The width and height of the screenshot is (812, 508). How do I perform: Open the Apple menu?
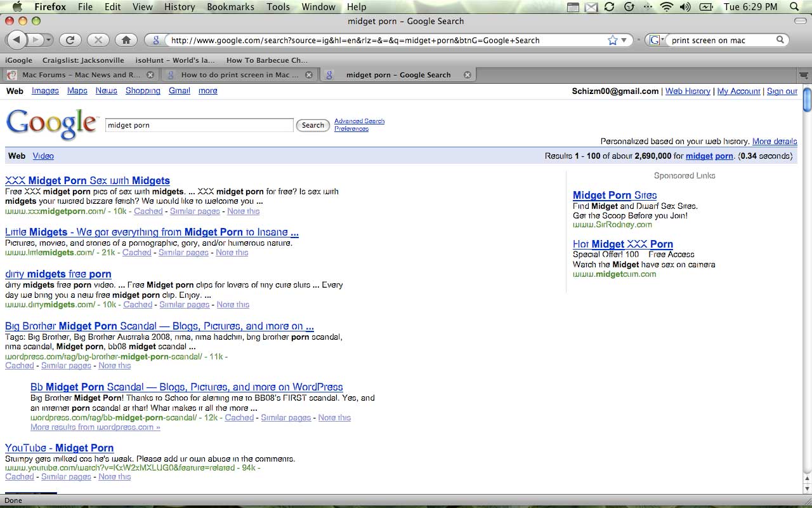[x=17, y=7]
